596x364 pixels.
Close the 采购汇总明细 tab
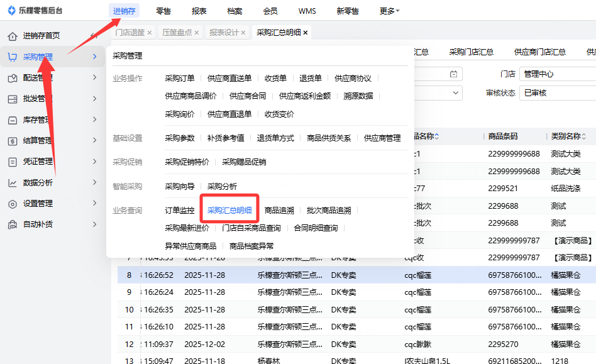pos(305,33)
